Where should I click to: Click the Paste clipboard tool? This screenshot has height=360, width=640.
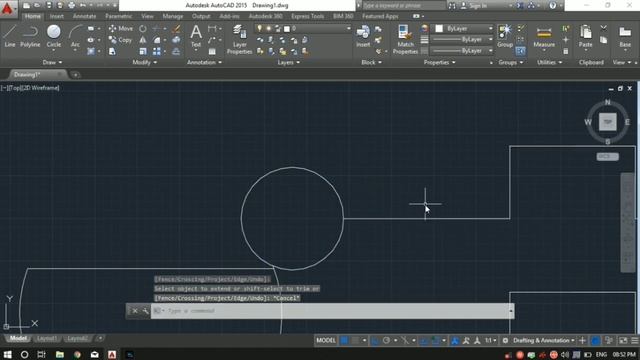585,36
